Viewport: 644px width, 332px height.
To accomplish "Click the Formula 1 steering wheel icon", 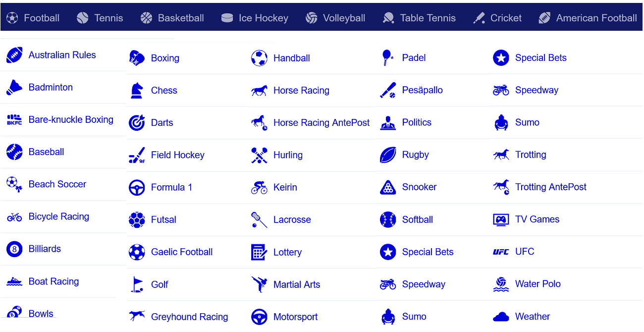I will point(137,187).
